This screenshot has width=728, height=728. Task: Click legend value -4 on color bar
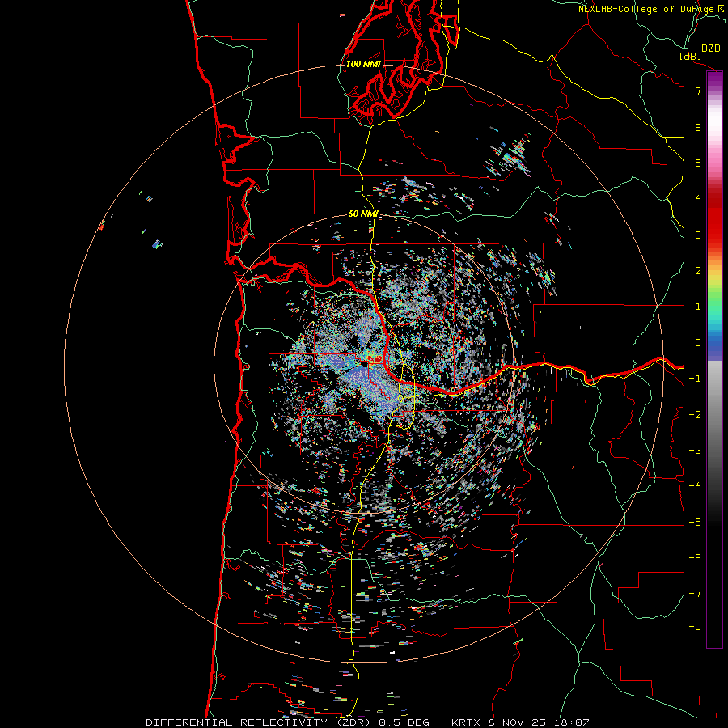point(695,485)
